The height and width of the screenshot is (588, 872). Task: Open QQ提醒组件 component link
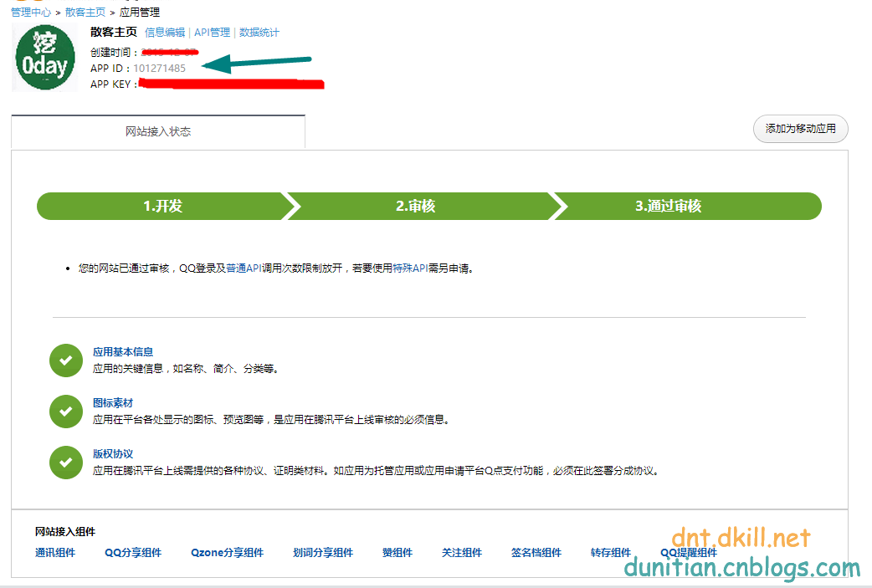(x=689, y=552)
